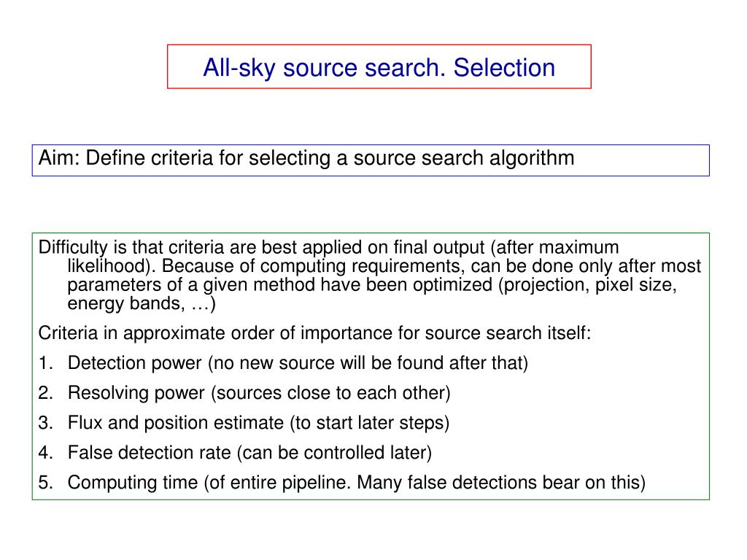Screen dimensions: 747x560
Task: Click the text '(can be controlled later)'
Action: coord(334,453)
